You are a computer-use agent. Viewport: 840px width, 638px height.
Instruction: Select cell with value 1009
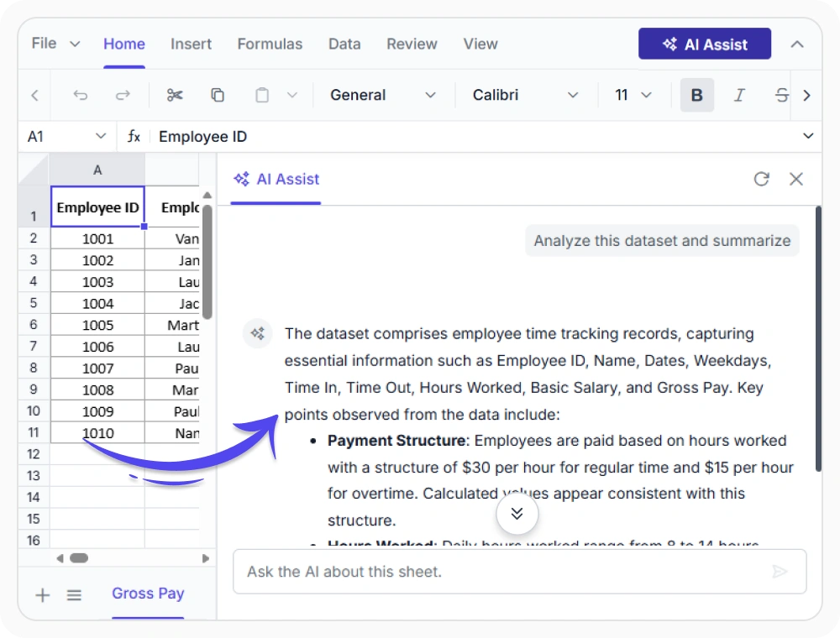pos(97,411)
